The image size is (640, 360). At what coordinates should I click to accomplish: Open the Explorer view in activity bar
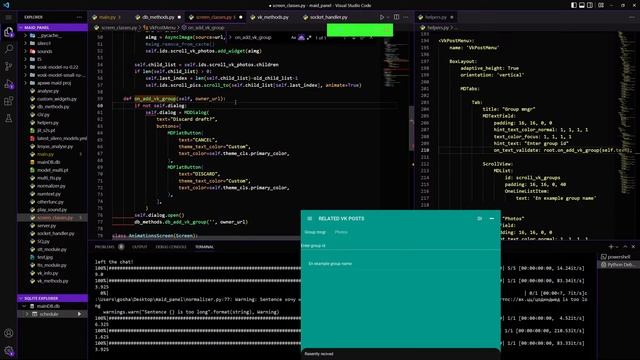pyautogui.click(x=9, y=32)
